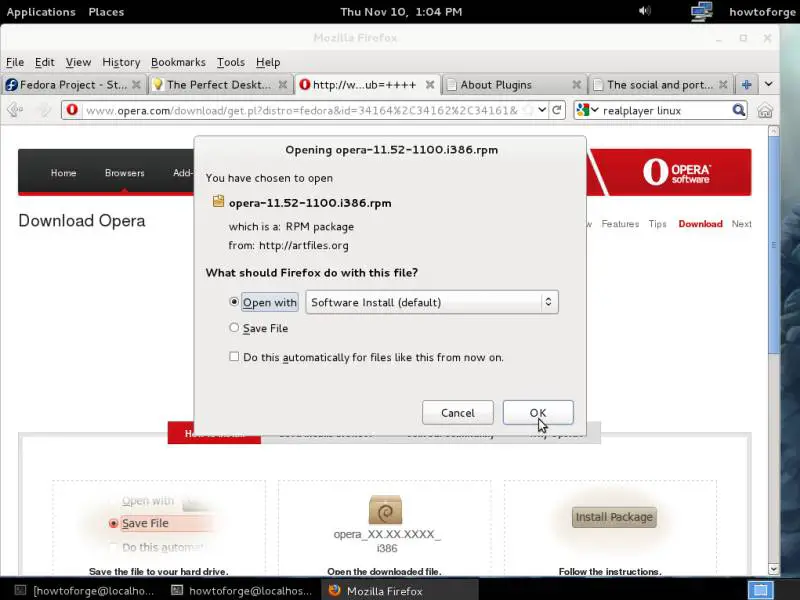
Task: Open the File menu
Action: tap(15, 62)
